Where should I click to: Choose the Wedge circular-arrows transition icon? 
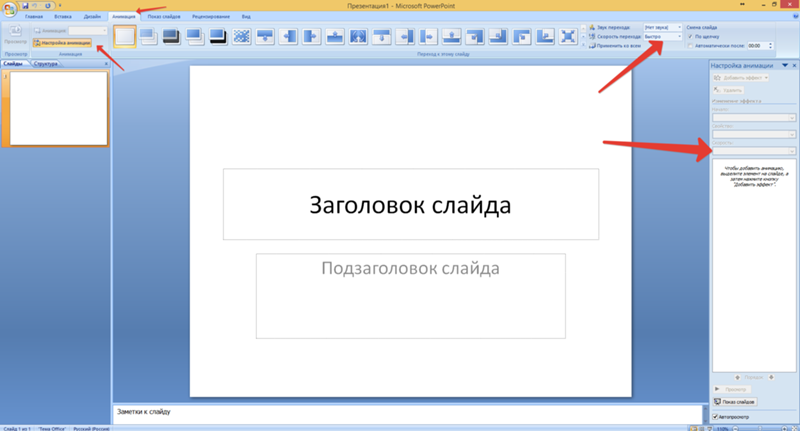pos(359,36)
